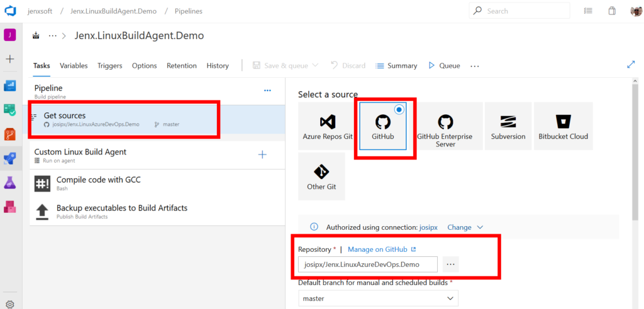Open the Save & queue dropdown arrow

coord(316,65)
